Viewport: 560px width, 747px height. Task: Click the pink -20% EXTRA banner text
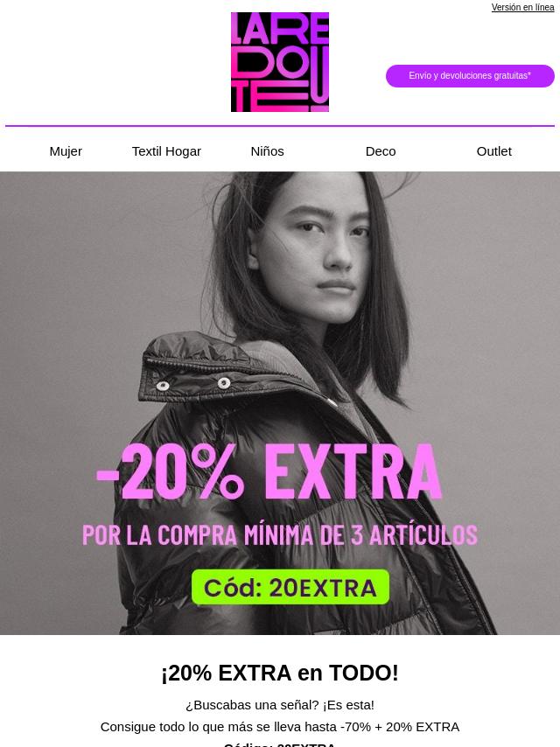(269, 471)
